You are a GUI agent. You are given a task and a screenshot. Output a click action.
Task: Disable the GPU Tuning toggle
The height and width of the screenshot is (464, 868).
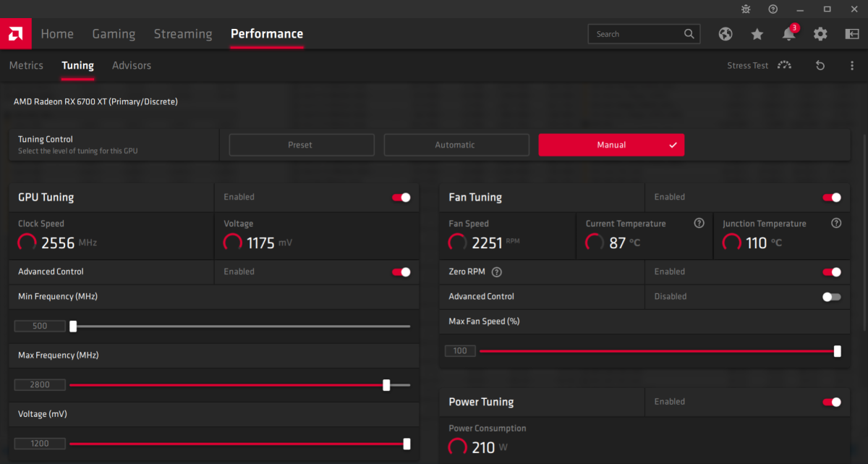[401, 197]
